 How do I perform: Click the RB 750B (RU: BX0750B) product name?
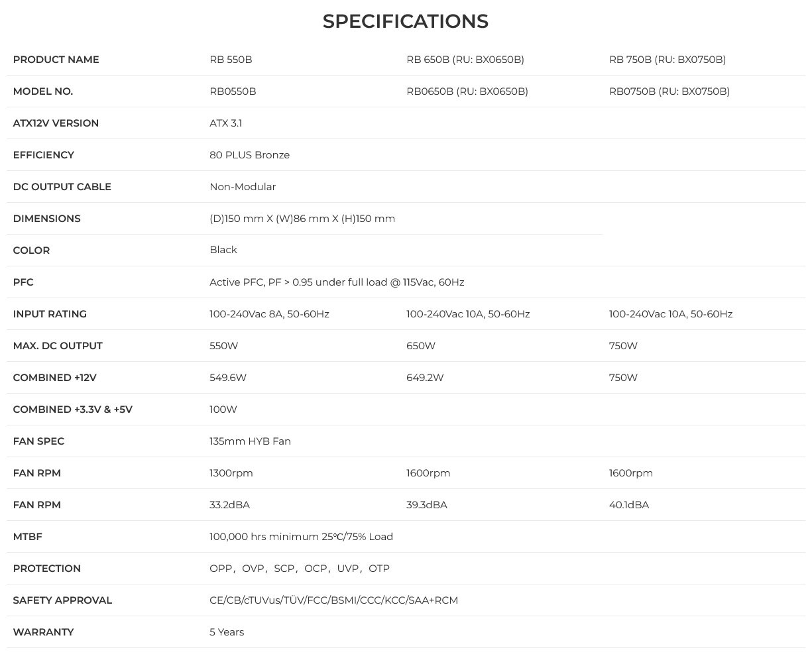coord(667,60)
